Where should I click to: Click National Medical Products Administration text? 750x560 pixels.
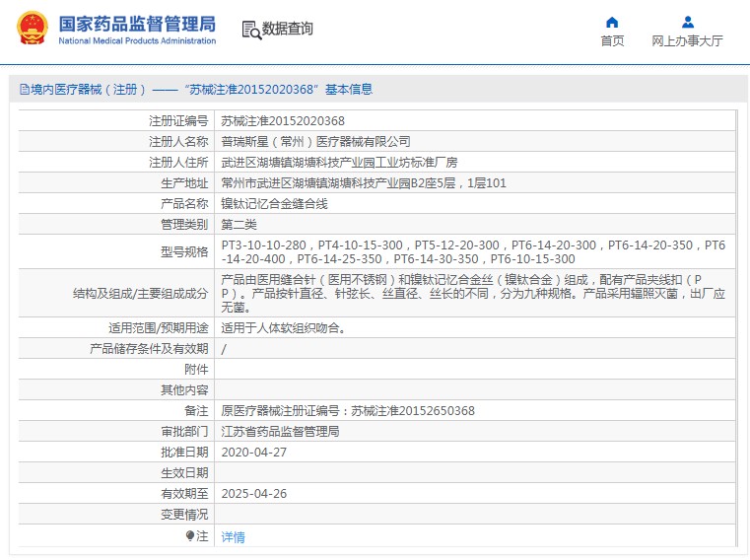click(137, 41)
